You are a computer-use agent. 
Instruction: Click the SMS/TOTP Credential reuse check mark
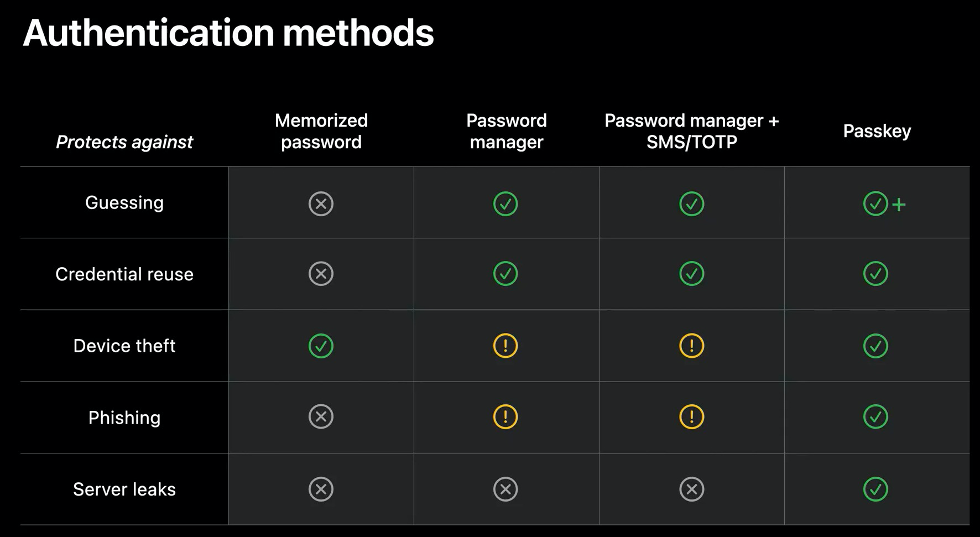click(x=691, y=273)
